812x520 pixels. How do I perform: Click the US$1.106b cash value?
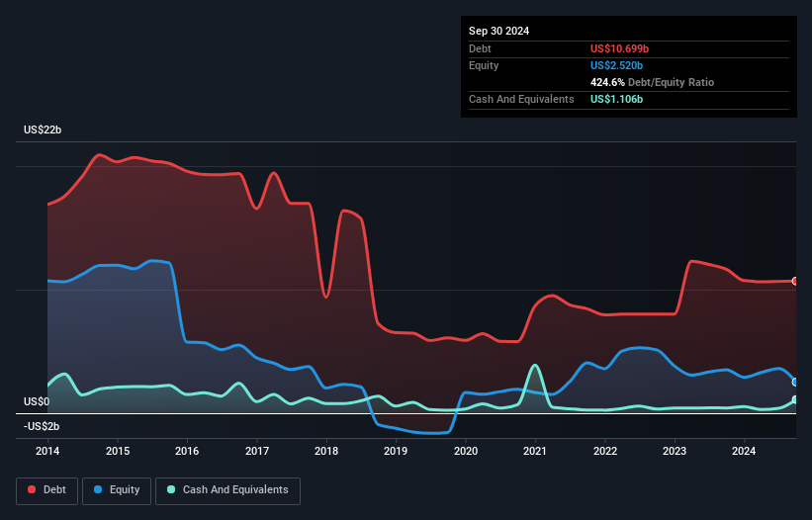click(x=616, y=99)
